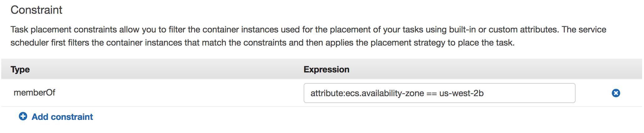
Task: Click the Type column header
Action: click(x=20, y=69)
